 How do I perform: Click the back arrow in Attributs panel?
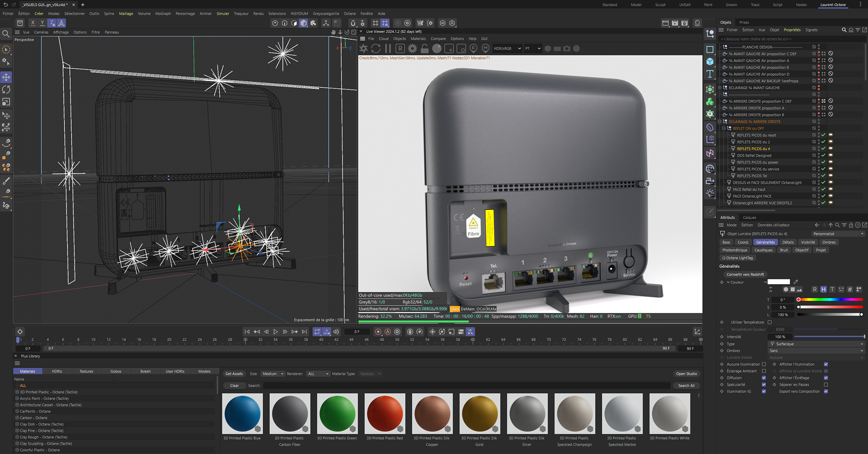click(x=817, y=225)
